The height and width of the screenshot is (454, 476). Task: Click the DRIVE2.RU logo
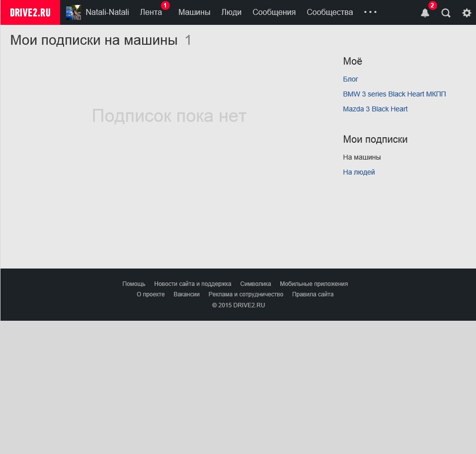tap(30, 12)
